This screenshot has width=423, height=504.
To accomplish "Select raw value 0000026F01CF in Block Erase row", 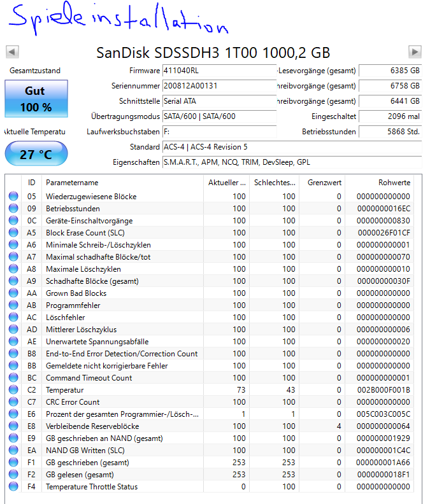I will click(384, 233).
